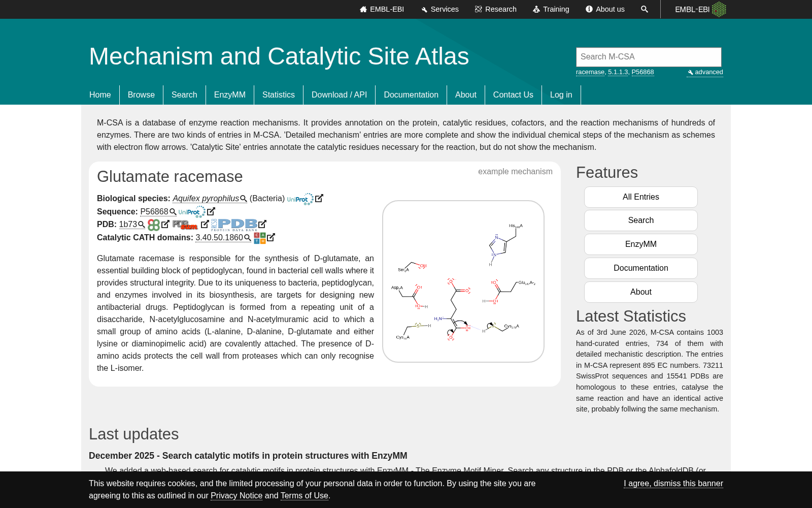Image resolution: width=812 pixels, height=508 pixels.
Task: Open sequence entry P56868 link
Action: pos(158,212)
